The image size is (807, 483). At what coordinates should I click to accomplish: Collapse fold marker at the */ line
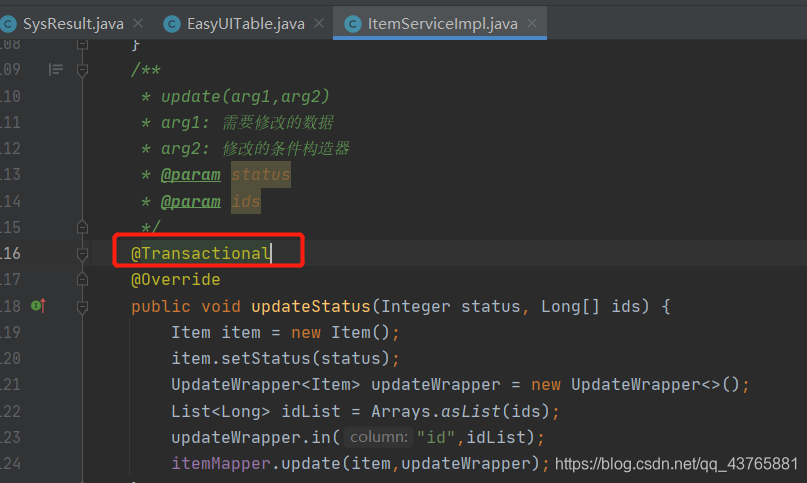82,227
